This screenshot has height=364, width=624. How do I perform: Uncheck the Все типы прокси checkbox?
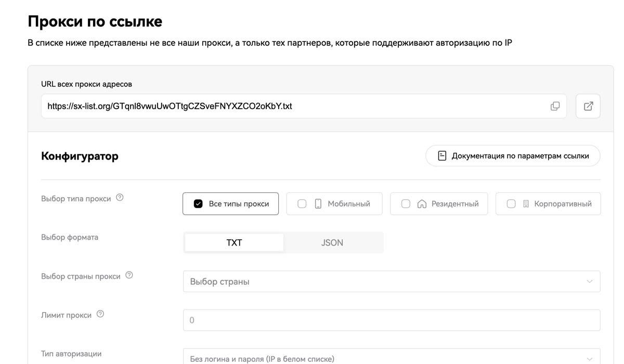[x=198, y=204]
